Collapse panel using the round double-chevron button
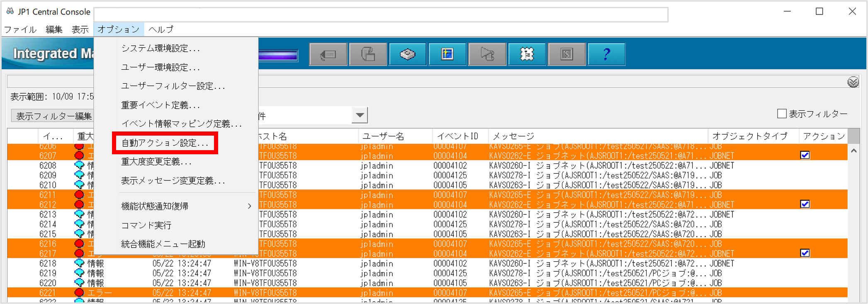The image size is (868, 304). pos(853,82)
